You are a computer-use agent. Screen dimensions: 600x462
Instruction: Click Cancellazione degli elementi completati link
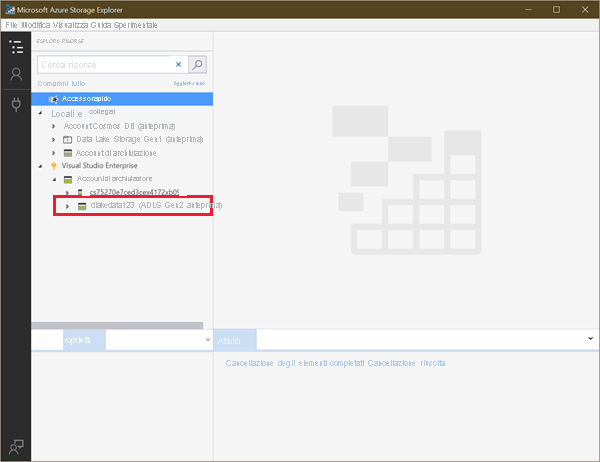click(x=295, y=363)
